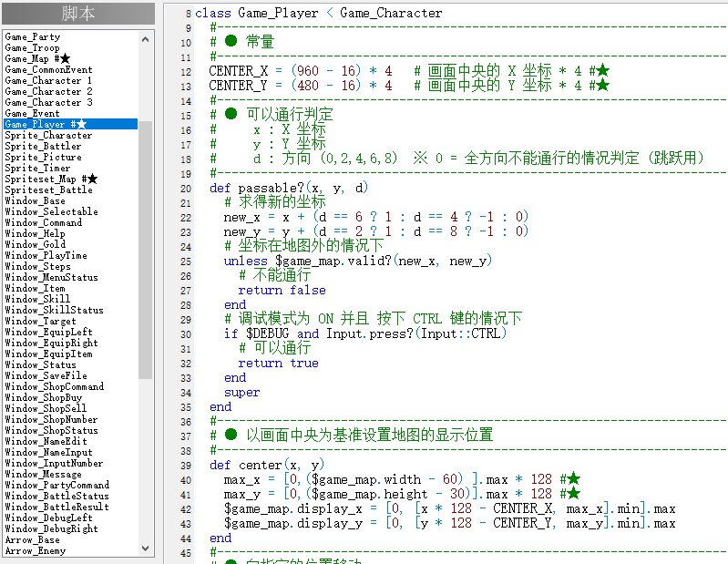Select the Window_DebugRight script

coord(52,528)
